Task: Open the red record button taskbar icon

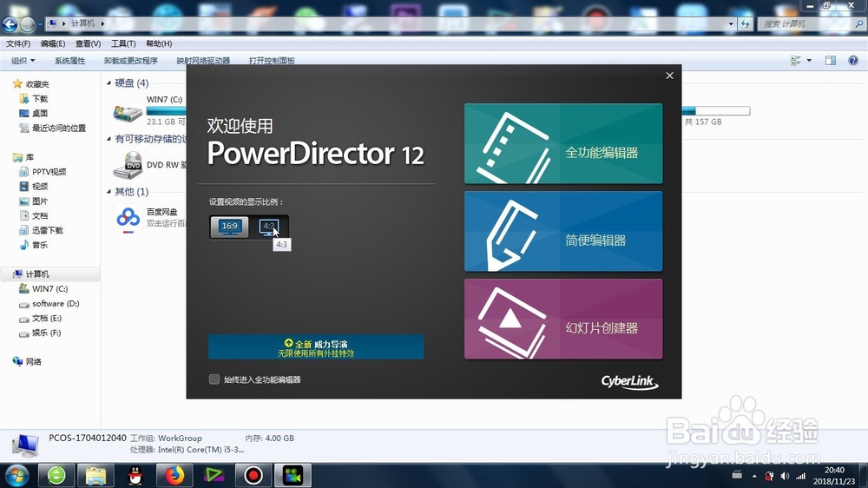Action: point(253,475)
